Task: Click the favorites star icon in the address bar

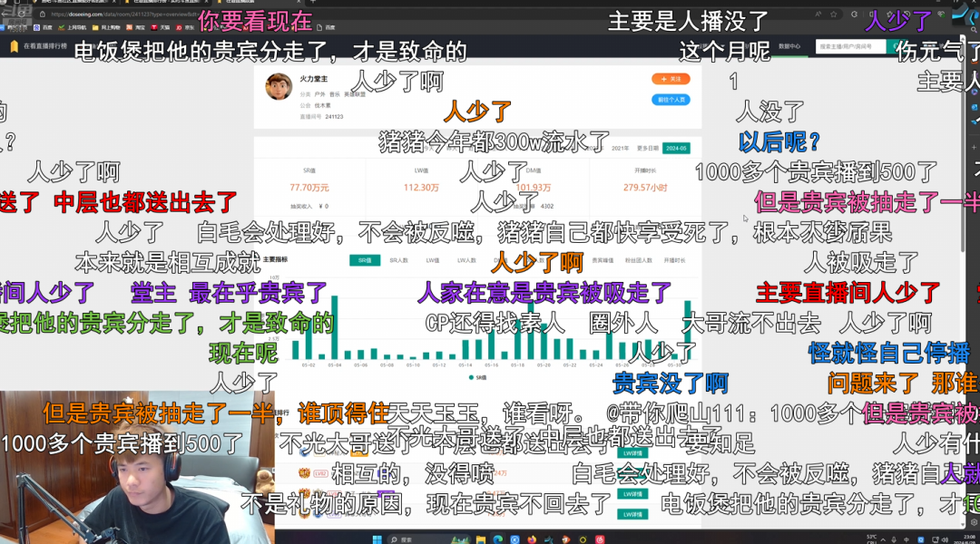Action: (834, 14)
